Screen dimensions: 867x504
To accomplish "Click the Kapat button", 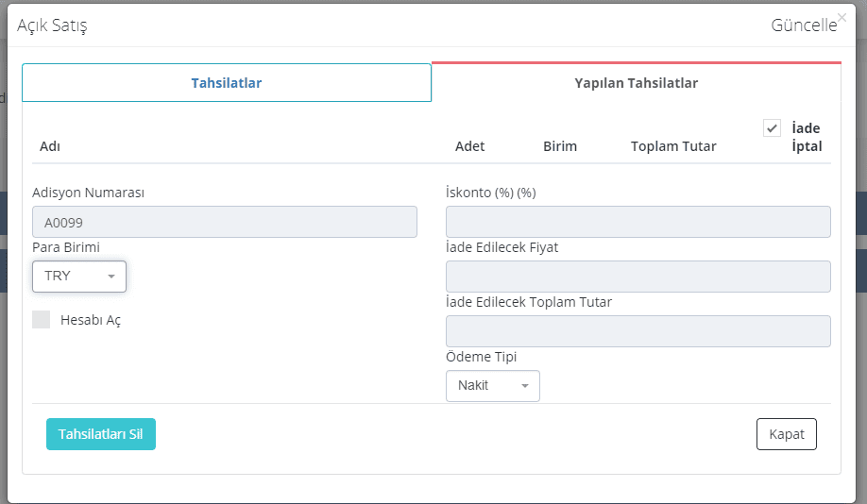I will point(787,434).
